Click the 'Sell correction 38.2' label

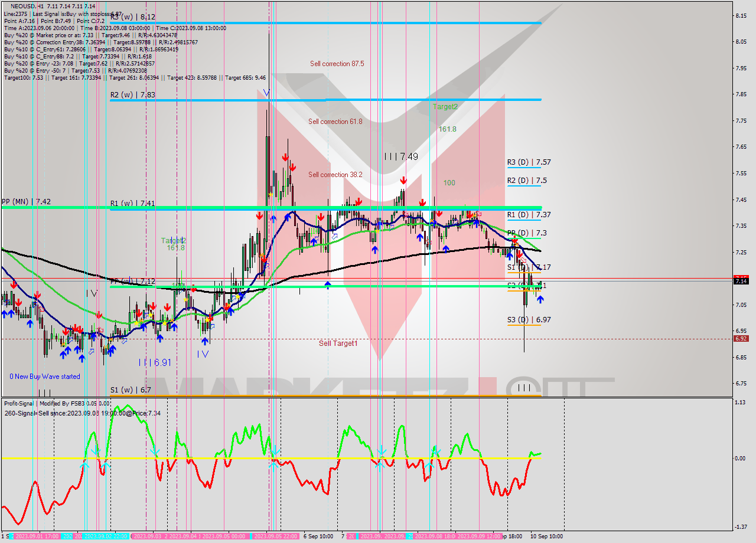335,175
